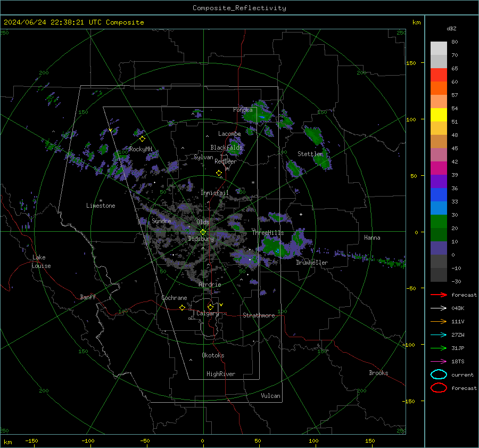Click the yellow diamond marker at Didsbury radar center
The image size is (479, 448).
pos(203,232)
